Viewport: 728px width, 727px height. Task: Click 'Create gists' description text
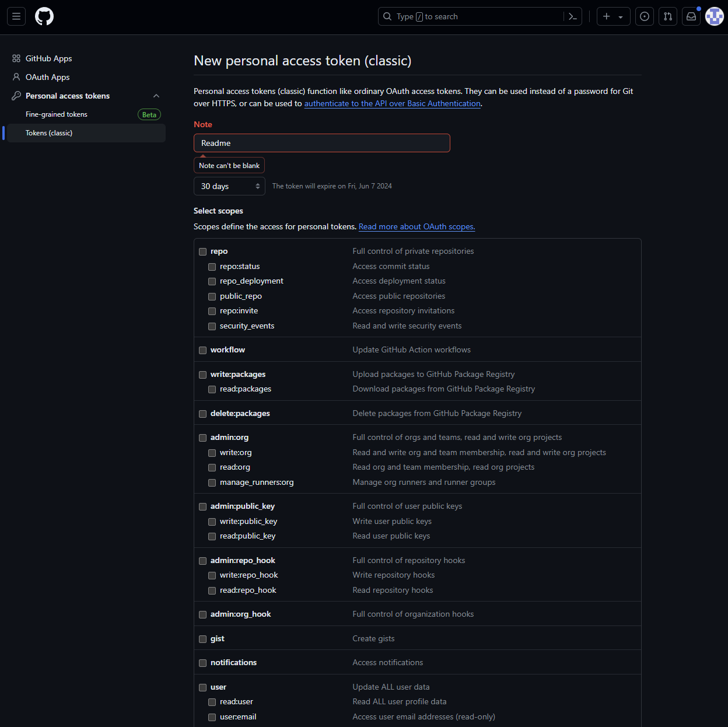[373, 638]
